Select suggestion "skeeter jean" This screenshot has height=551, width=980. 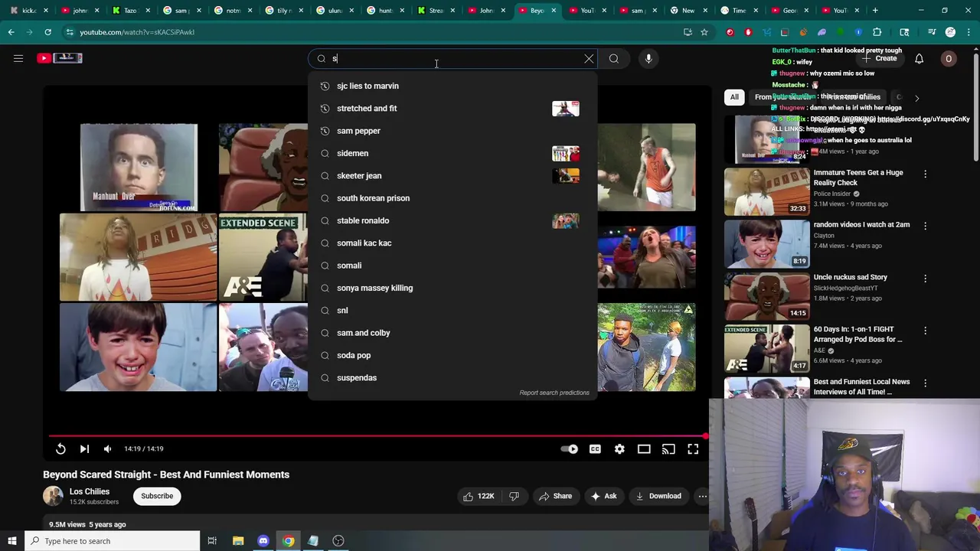tap(452, 175)
